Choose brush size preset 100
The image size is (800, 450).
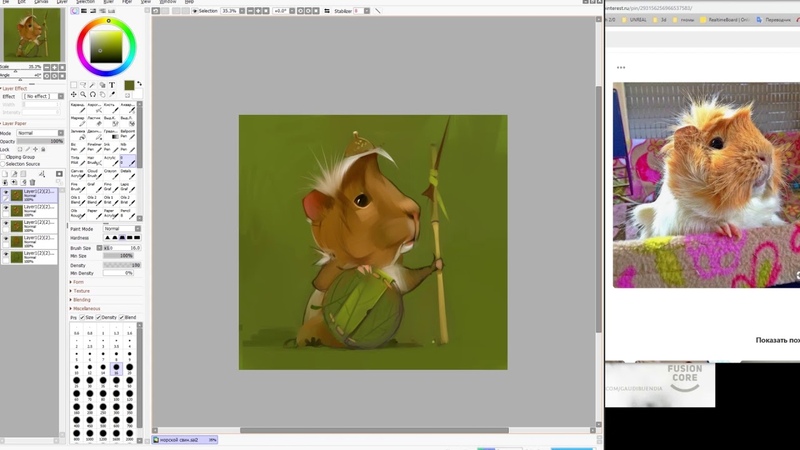pos(116,394)
